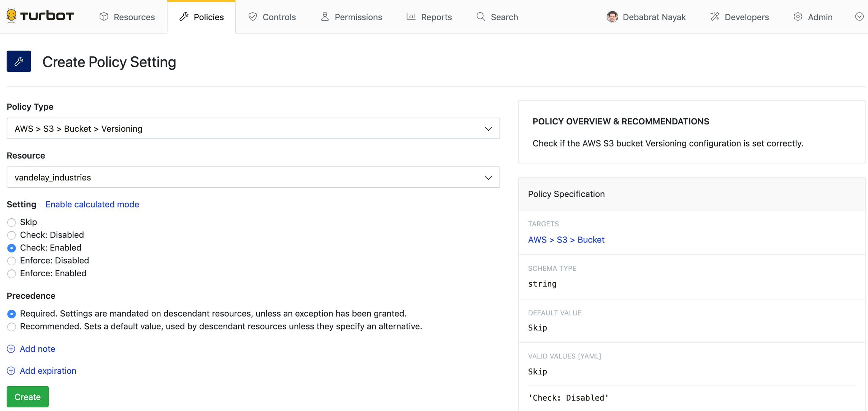The image size is (868, 411).
Task: Expand the Resource dropdown vandelay_industries
Action: coord(253,177)
